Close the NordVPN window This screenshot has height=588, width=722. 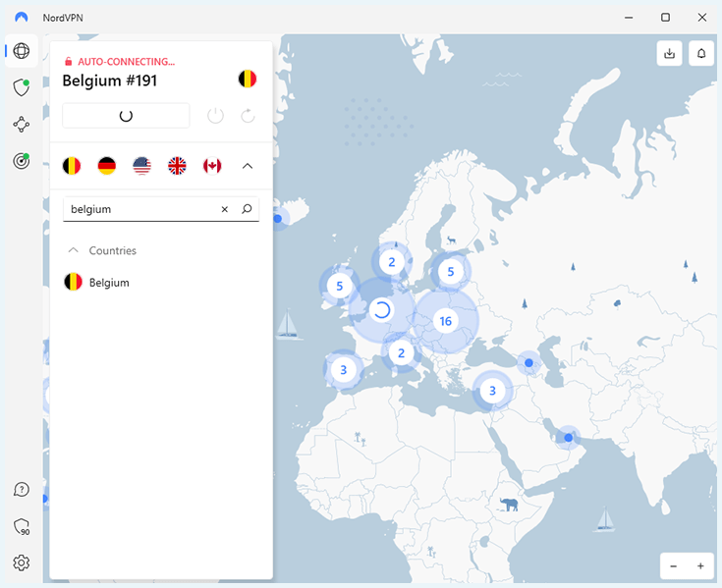click(x=701, y=18)
